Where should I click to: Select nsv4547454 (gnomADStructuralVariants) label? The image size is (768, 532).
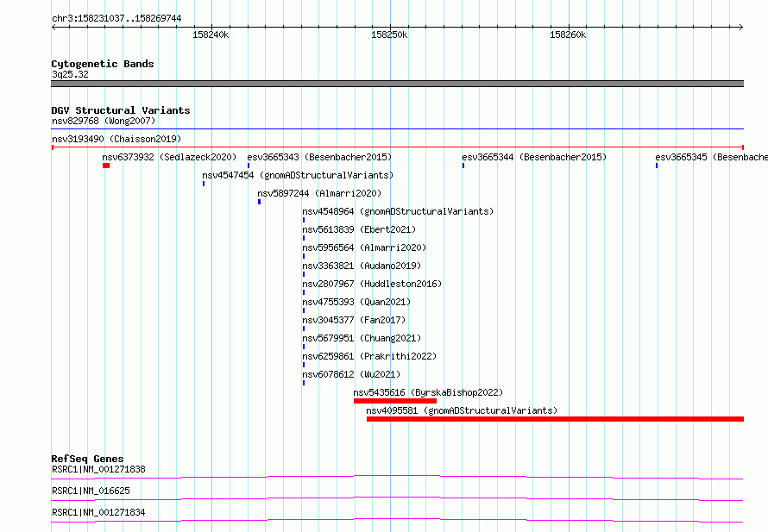coord(298,175)
